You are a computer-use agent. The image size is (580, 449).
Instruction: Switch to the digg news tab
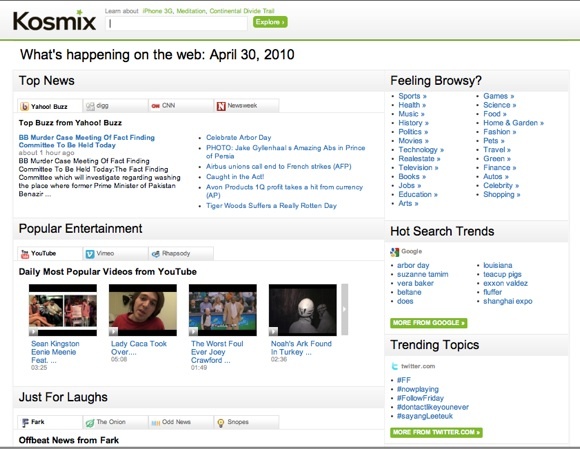coord(115,106)
